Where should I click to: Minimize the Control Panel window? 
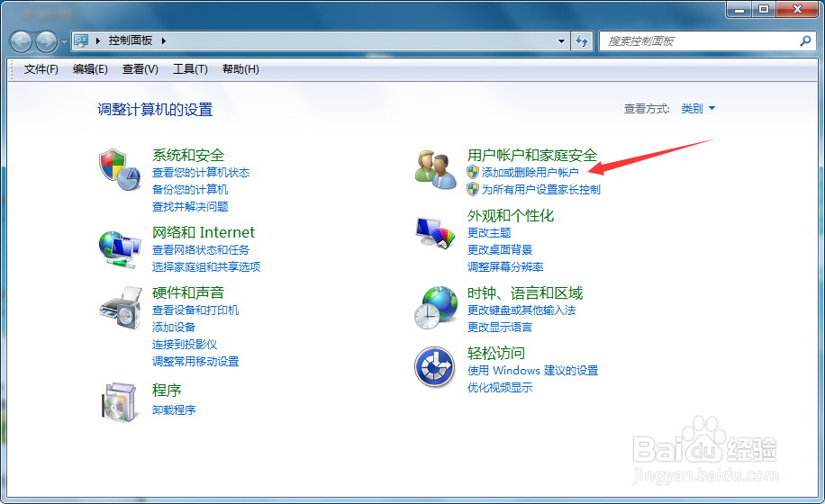739,9
